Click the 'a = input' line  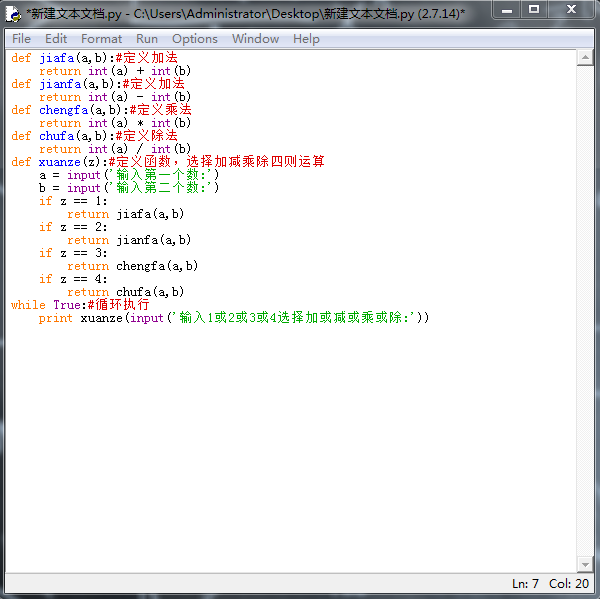click(129, 175)
